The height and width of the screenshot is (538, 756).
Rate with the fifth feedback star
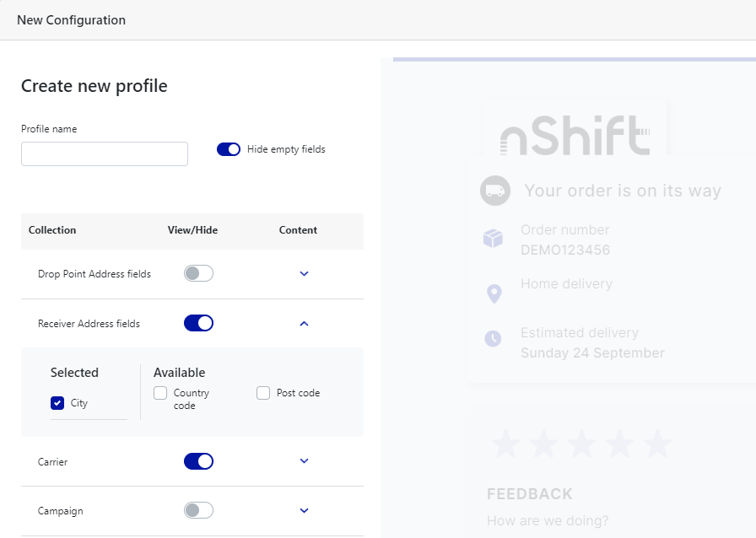point(656,444)
